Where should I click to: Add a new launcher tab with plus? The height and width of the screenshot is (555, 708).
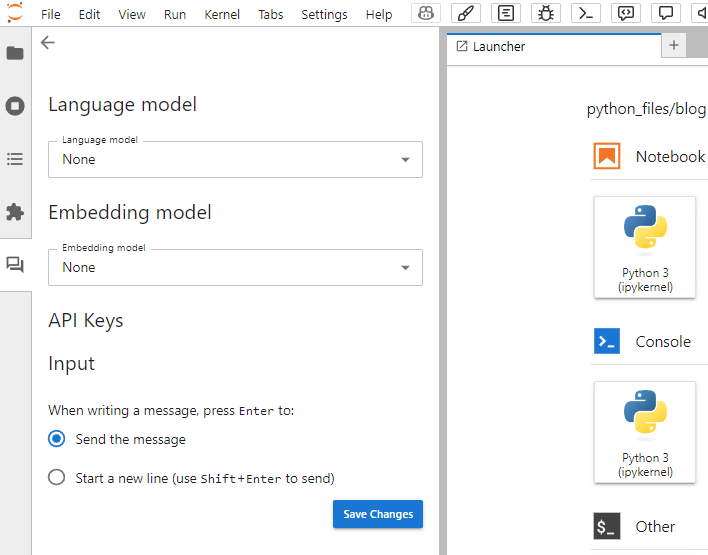pos(674,46)
